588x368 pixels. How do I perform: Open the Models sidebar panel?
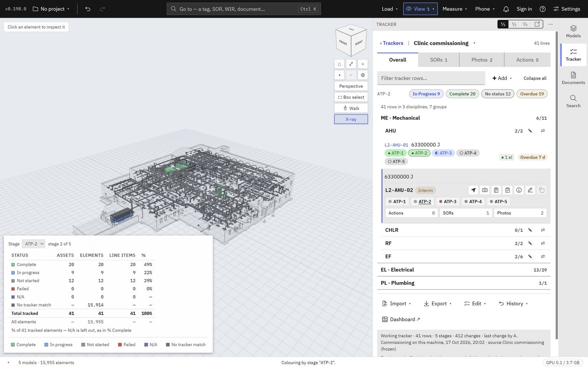pyautogui.click(x=573, y=32)
